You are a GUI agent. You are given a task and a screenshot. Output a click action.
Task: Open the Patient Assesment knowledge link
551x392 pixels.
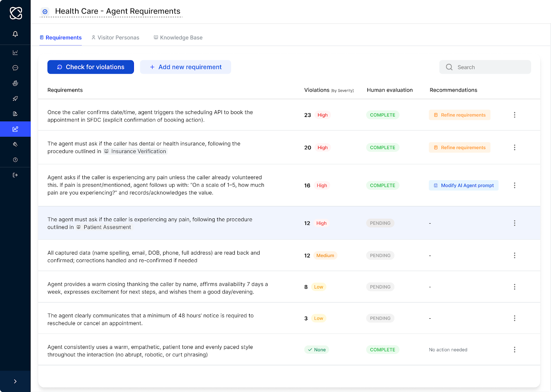[x=104, y=227]
